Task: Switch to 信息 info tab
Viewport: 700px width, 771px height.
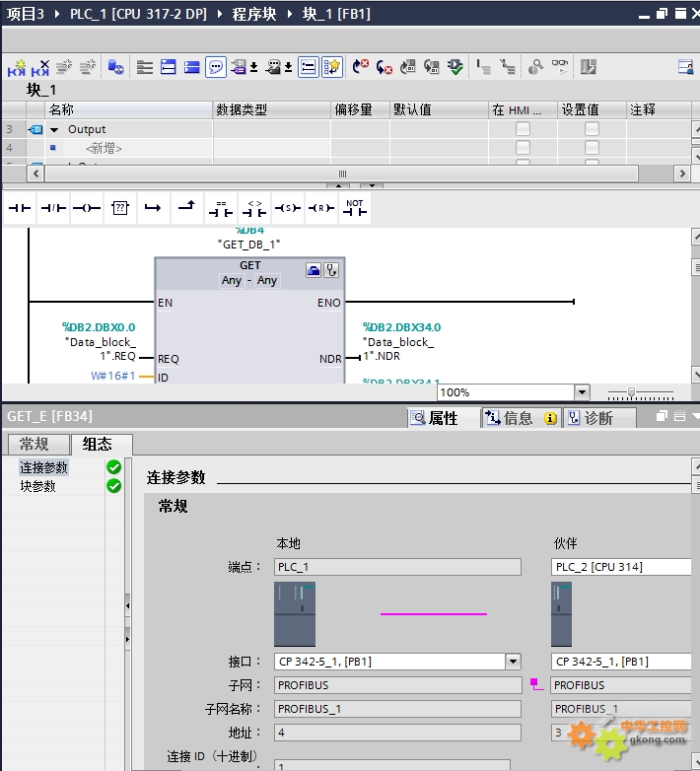Action: click(521, 418)
